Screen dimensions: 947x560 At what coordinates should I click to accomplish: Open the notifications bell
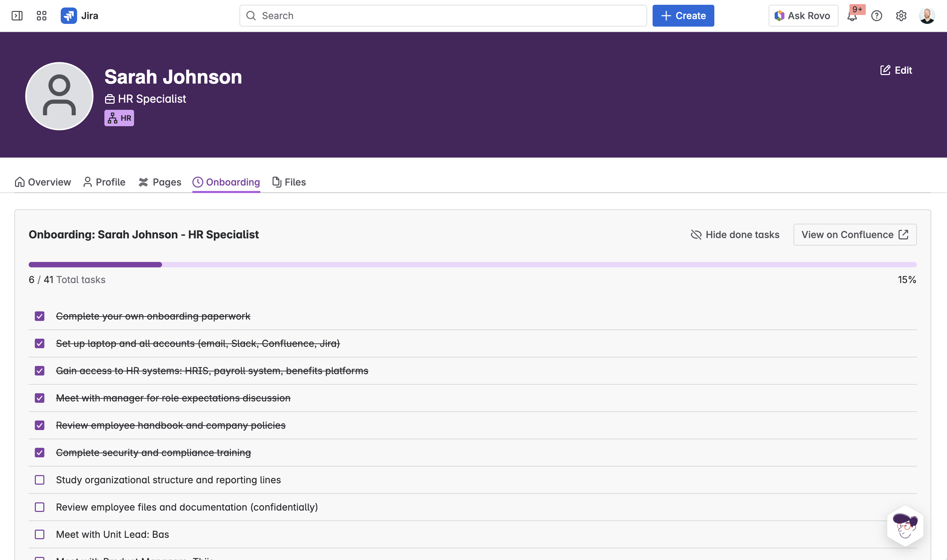[x=852, y=16]
